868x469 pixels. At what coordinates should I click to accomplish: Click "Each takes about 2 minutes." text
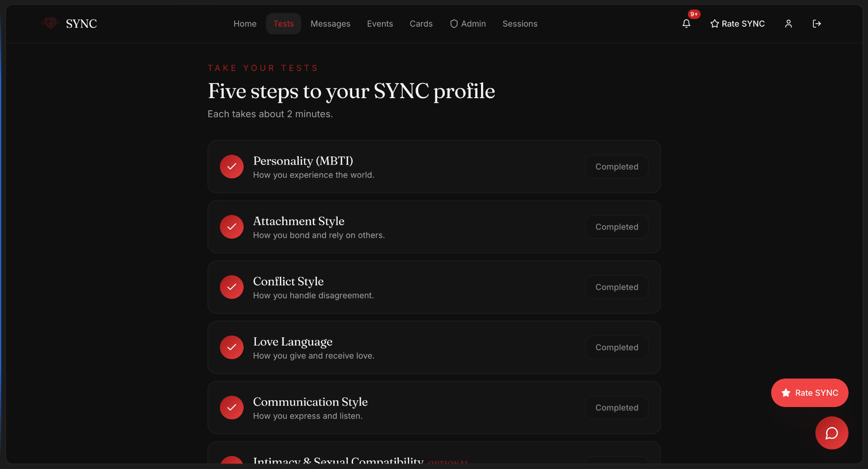click(270, 114)
